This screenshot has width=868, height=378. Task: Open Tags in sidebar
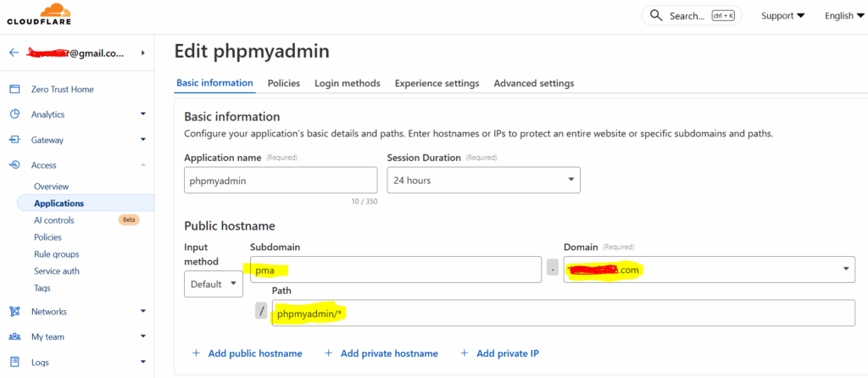tap(42, 288)
